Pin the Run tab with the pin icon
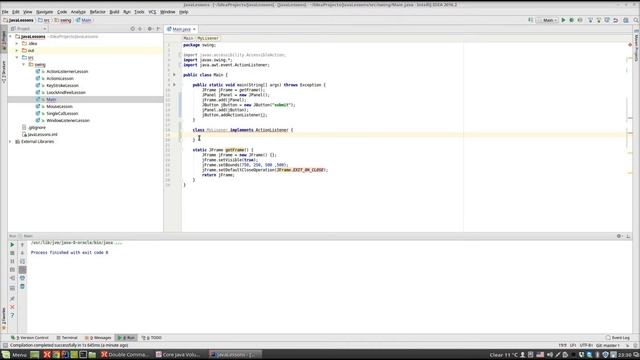The width and height of the screenshot is (640, 360). pos(12,299)
